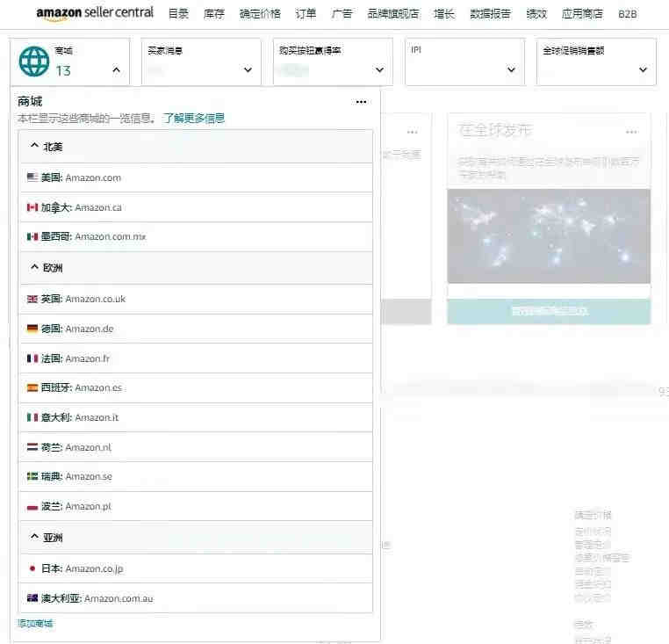Click the globe marketplace icon
The image size is (669, 644).
(34, 62)
